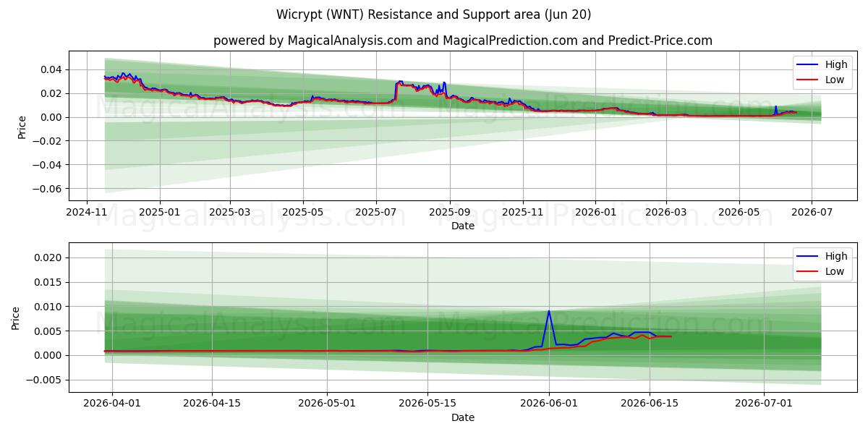Click the '2025-03' tick label on the top chart
Viewport: 868px width, 434px height.
tap(229, 212)
